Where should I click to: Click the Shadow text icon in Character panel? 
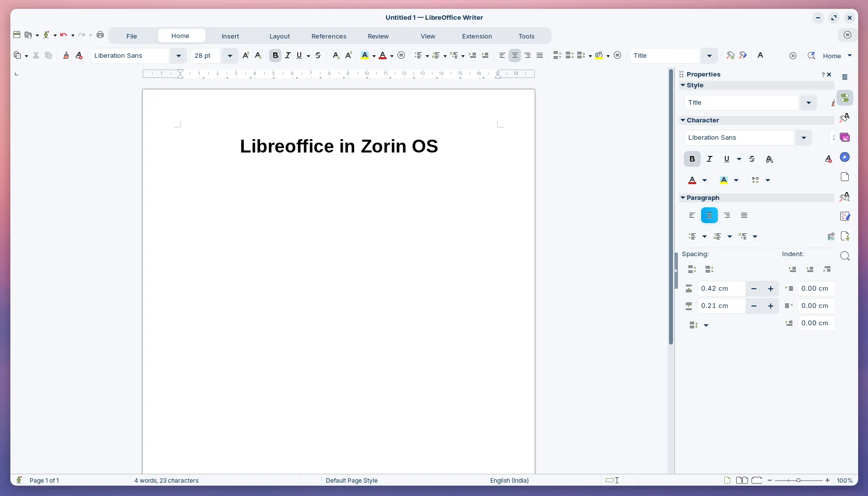coord(769,159)
